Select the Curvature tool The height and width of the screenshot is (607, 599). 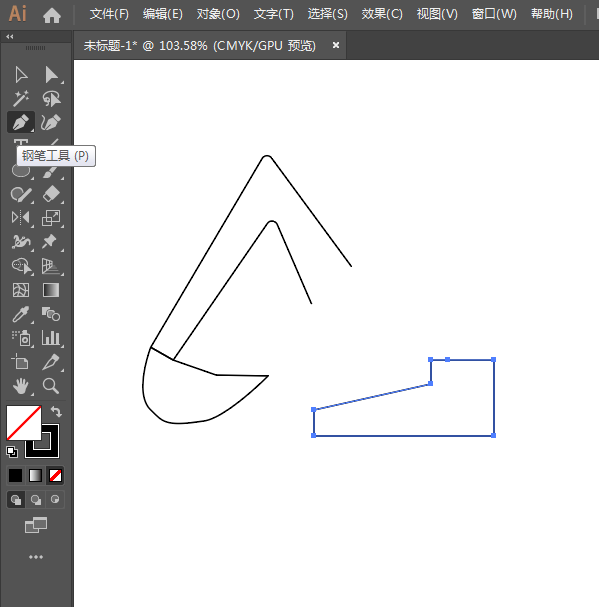[x=51, y=122]
